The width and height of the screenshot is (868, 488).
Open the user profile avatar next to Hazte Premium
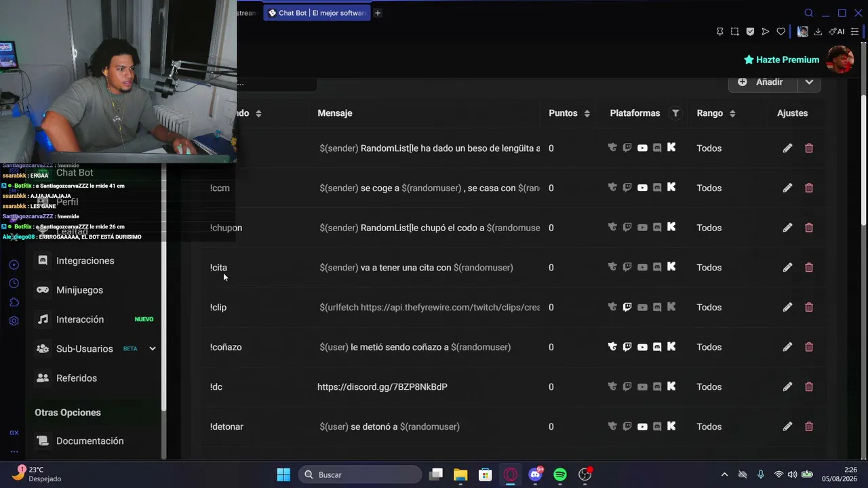(x=841, y=60)
